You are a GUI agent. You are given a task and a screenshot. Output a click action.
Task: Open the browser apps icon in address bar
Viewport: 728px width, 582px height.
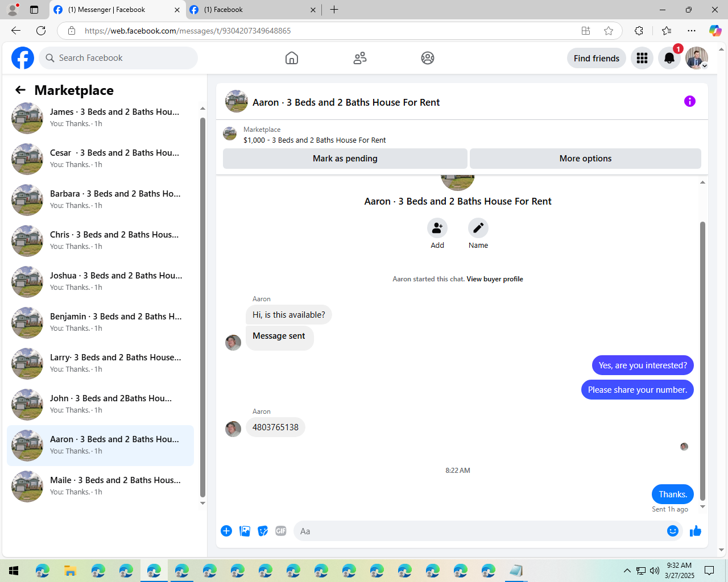coord(586,31)
